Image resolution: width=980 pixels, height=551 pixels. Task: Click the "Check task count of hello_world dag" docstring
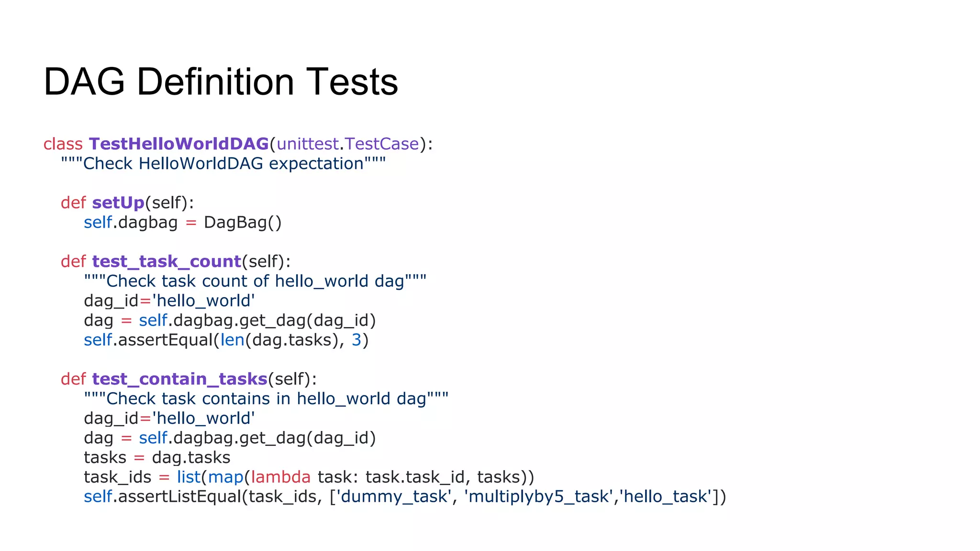[x=255, y=281]
